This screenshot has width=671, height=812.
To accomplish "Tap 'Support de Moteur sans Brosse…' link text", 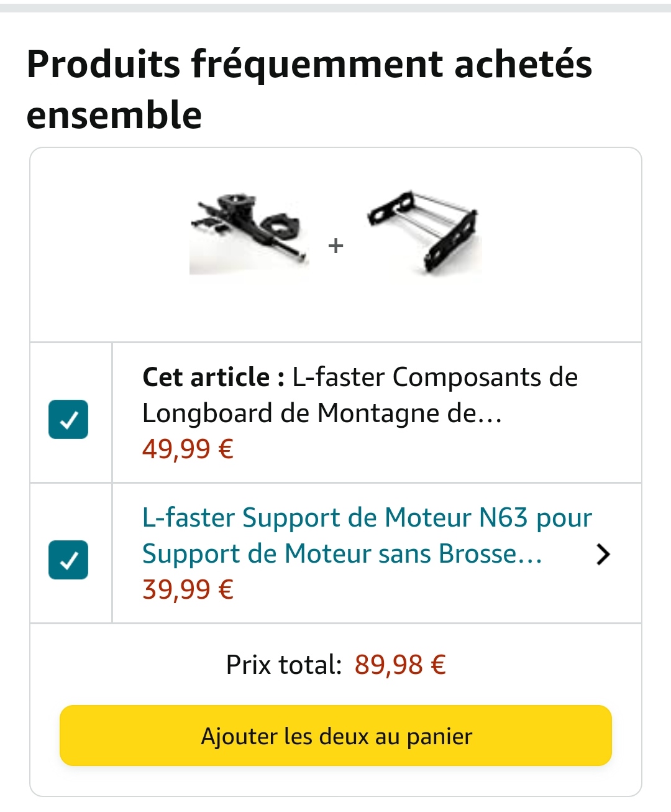I will (342, 553).
